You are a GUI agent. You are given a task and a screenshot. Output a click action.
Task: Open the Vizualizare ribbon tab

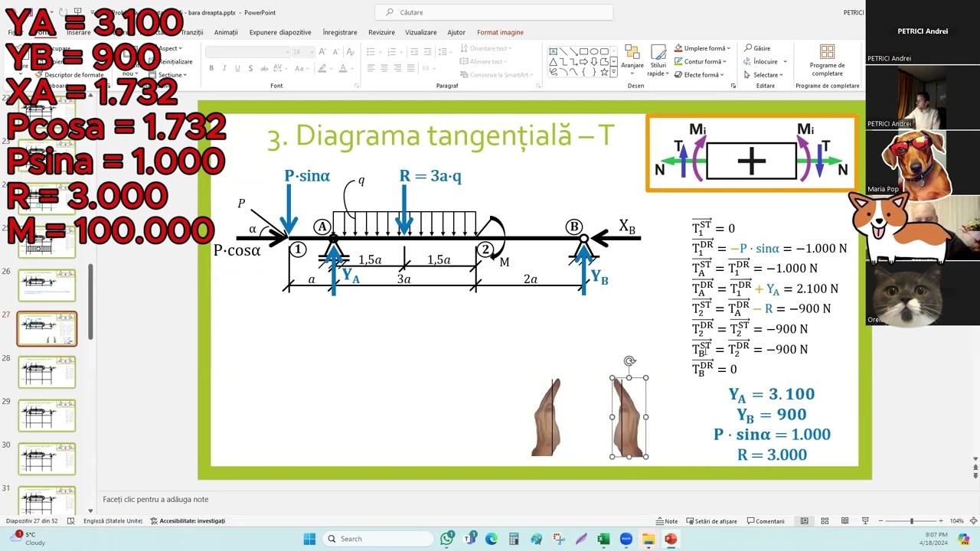point(421,32)
